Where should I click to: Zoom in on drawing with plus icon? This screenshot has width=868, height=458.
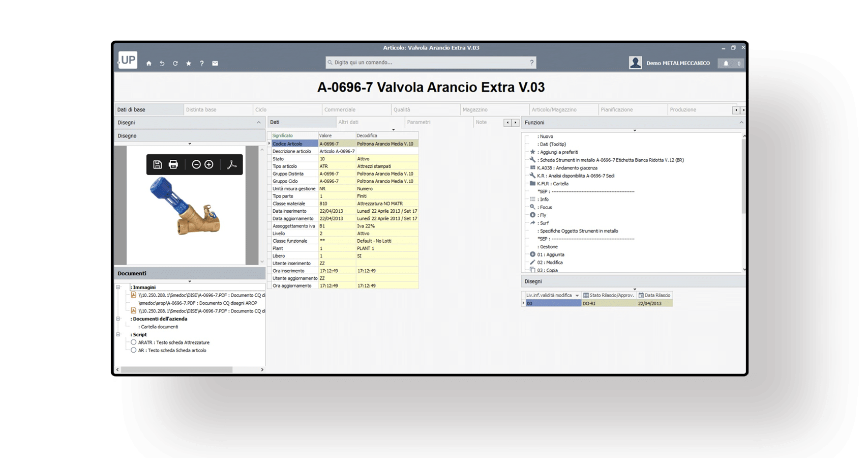[209, 164]
